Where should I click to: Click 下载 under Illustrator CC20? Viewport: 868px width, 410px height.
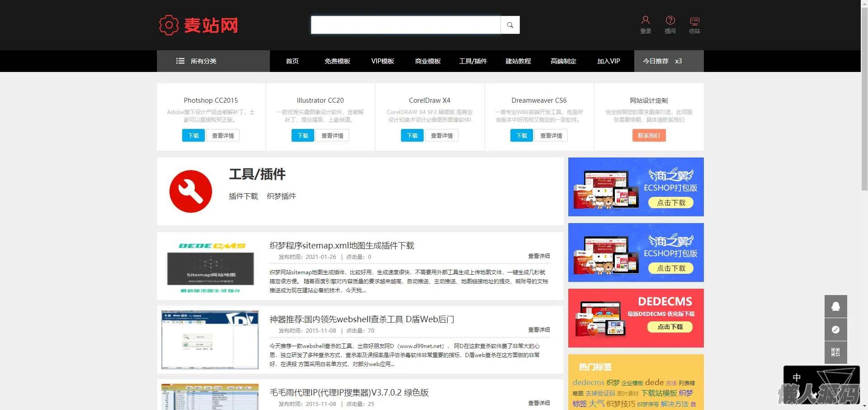303,135
